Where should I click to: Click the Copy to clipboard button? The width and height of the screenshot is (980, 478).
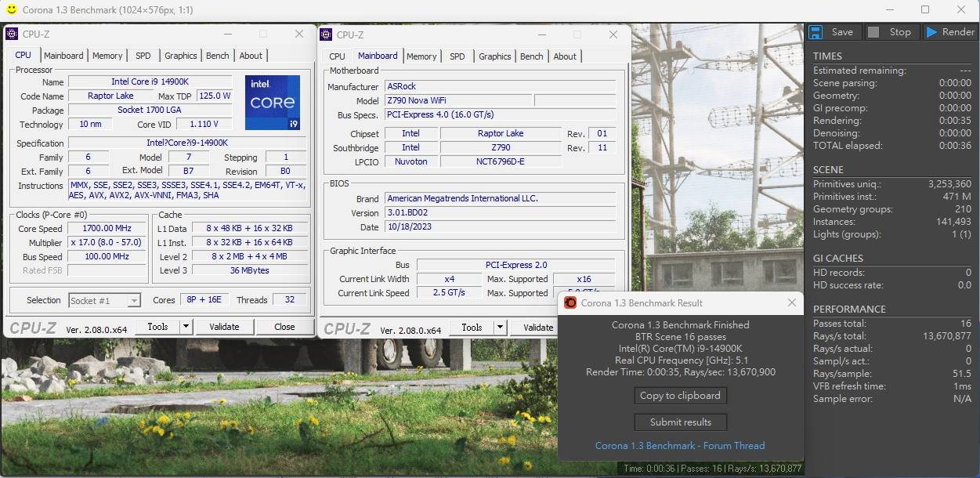[x=680, y=396]
